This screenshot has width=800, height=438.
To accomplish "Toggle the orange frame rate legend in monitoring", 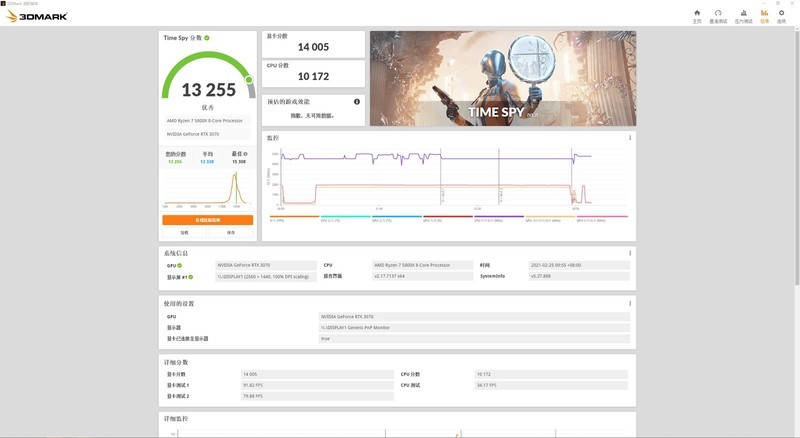I will click(x=290, y=218).
